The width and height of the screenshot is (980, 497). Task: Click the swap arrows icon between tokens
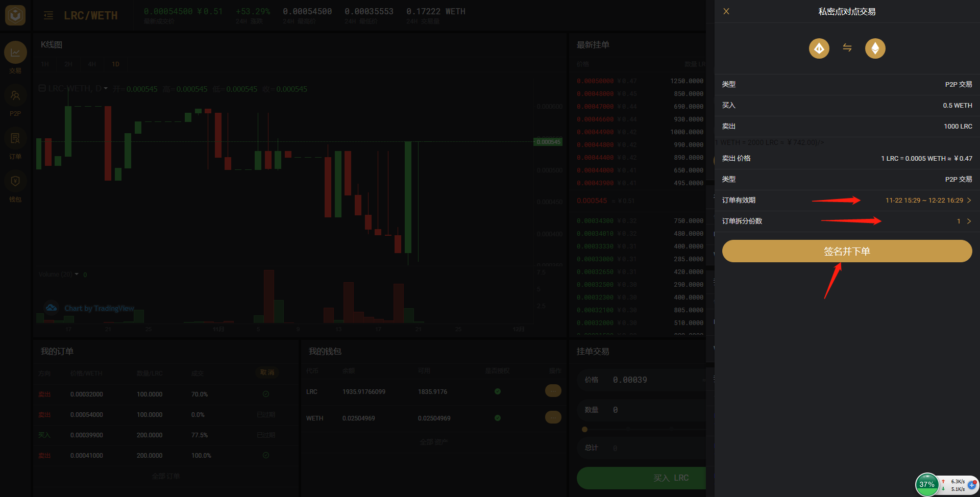click(x=847, y=47)
